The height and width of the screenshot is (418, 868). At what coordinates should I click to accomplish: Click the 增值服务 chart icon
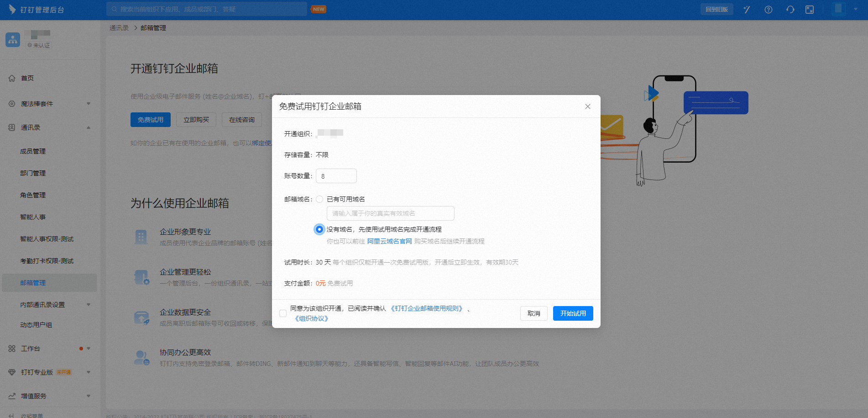[x=12, y=396]
